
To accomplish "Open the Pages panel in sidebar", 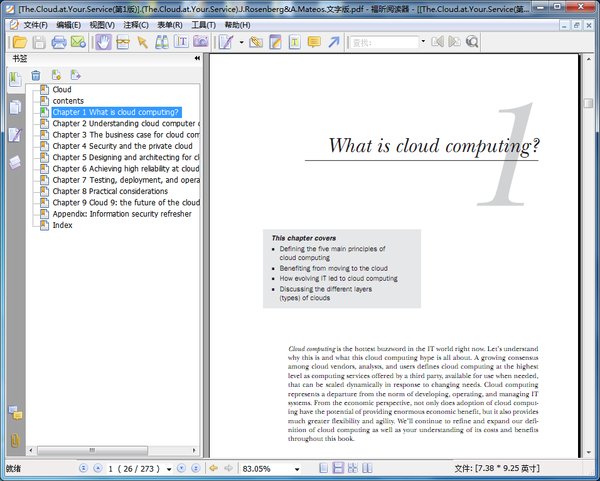I will coord(15,106).
